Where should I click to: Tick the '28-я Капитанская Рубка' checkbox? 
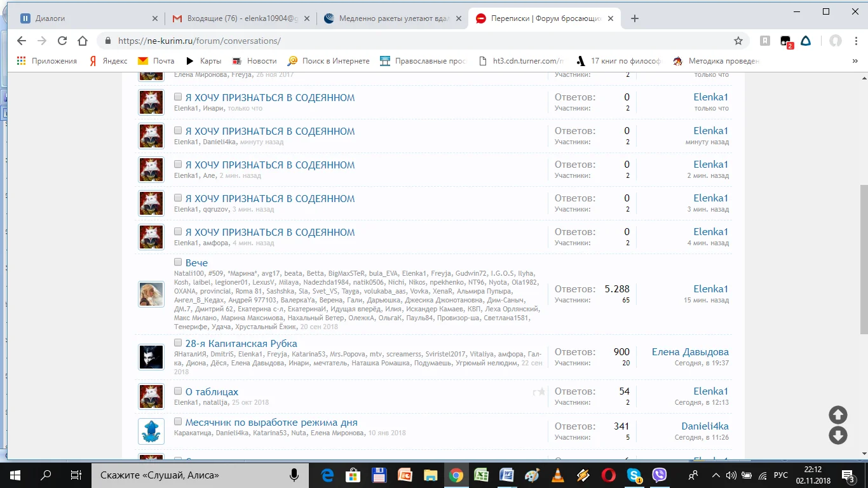click(178, 343)
